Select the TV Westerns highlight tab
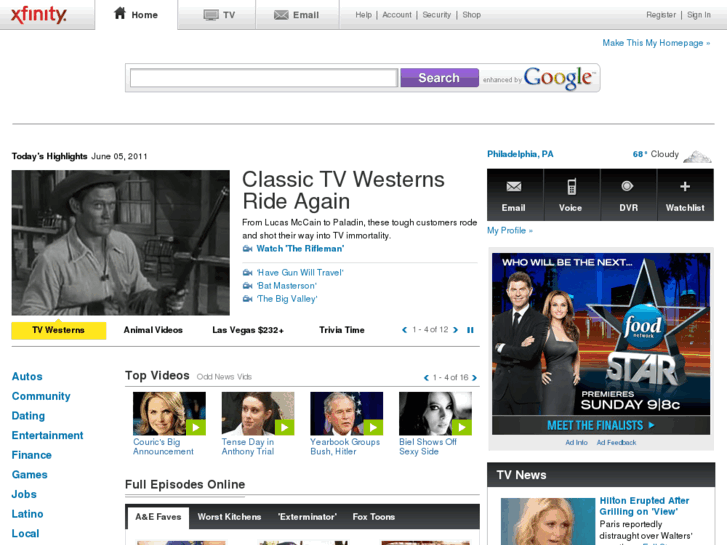 tap(58, 330)
